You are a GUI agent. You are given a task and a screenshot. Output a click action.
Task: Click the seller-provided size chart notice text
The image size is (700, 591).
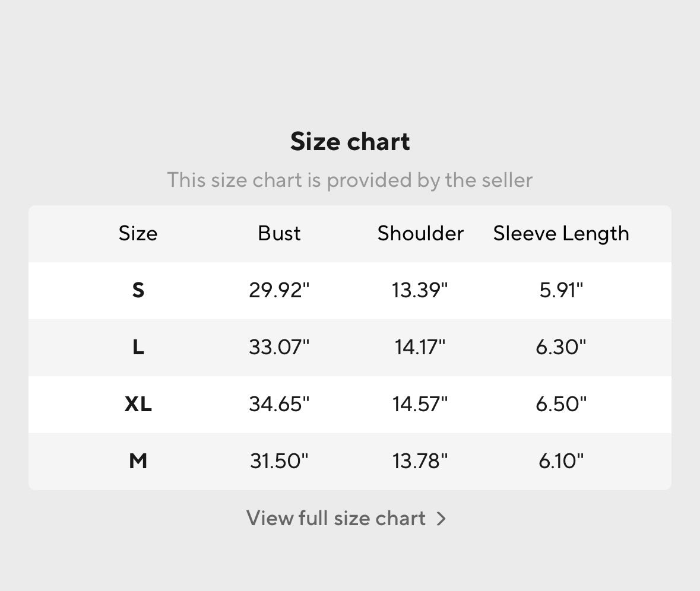point(350,180)
